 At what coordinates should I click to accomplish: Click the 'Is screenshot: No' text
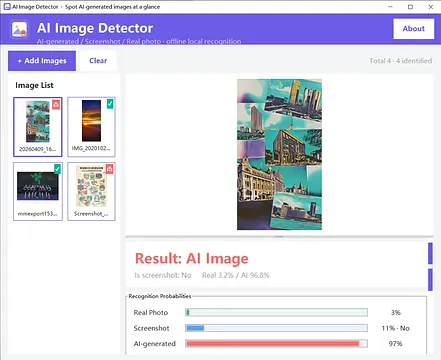click(x=163, y=275)
